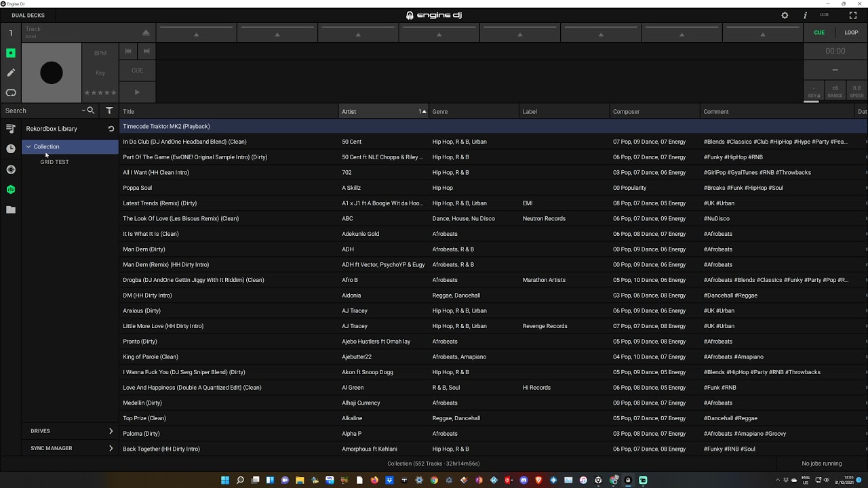Click the artist Akon ft Snoop Dogg
Screen dimensions: 868x488
368,372
